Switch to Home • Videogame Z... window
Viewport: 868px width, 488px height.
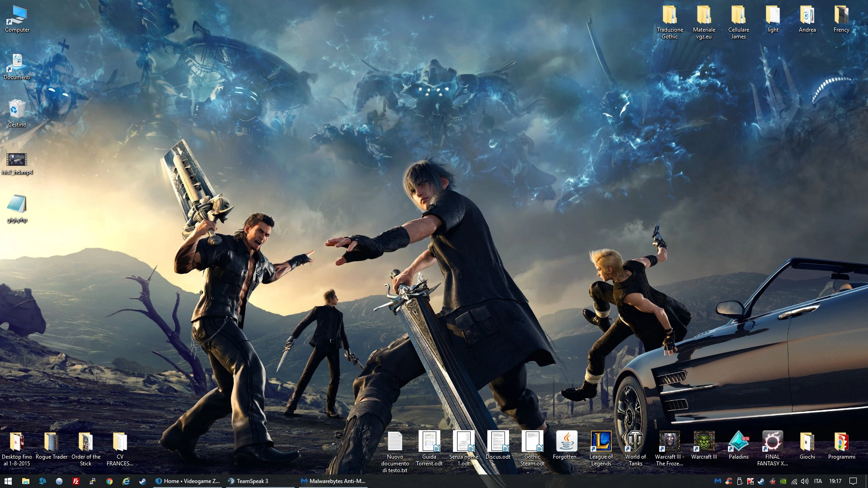click(188, 481)
